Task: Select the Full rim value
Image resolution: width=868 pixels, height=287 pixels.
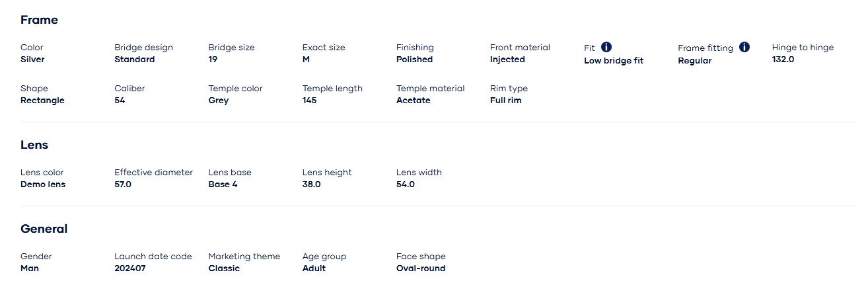Action: (505, 101)
